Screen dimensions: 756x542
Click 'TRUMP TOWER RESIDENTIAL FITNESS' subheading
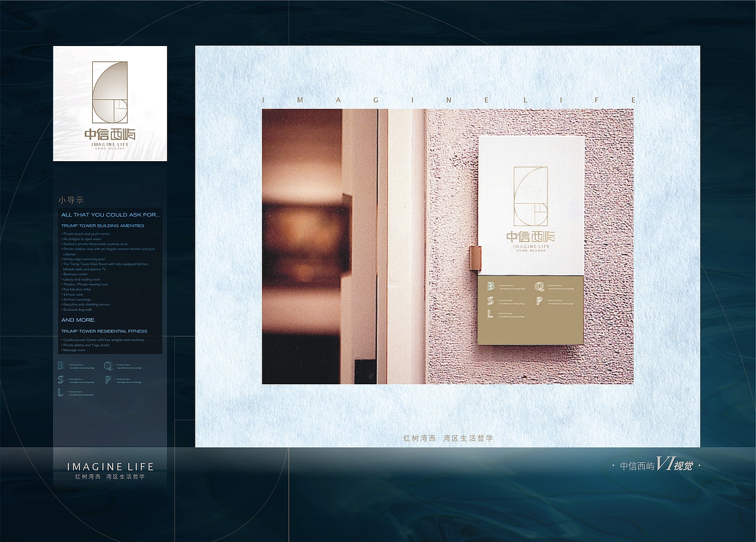105,331
